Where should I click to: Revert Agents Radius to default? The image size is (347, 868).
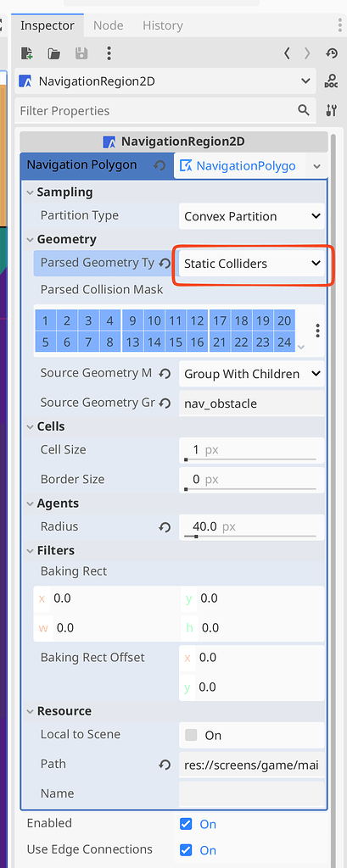point(165,527)
